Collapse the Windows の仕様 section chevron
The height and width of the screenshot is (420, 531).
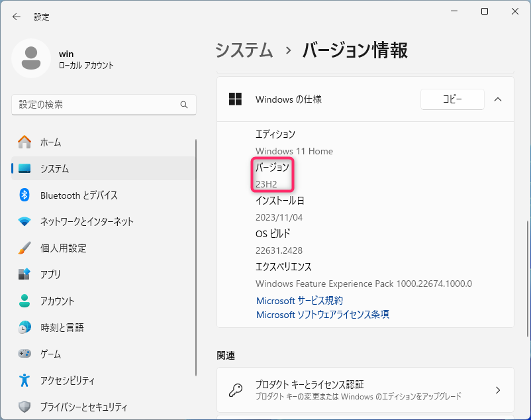pos(498,99)
